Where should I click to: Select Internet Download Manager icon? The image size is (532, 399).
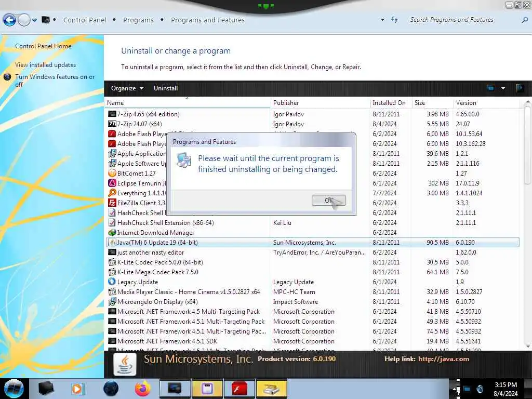[112, 232]
